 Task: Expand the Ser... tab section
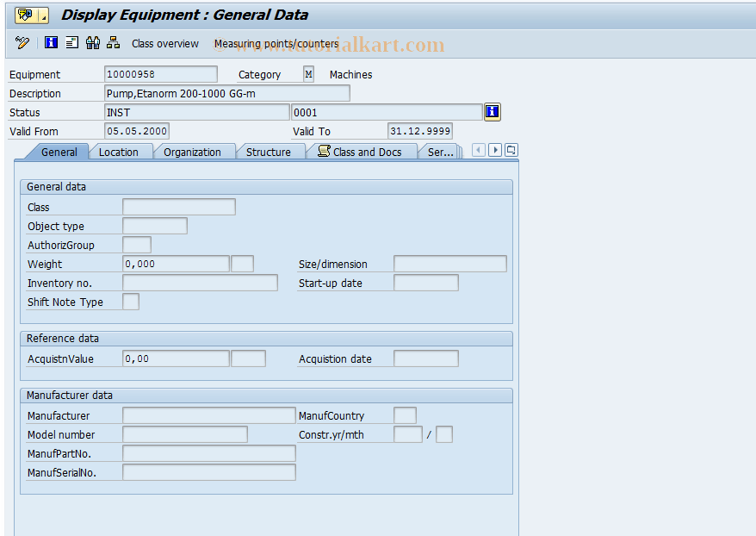[441, 151]
